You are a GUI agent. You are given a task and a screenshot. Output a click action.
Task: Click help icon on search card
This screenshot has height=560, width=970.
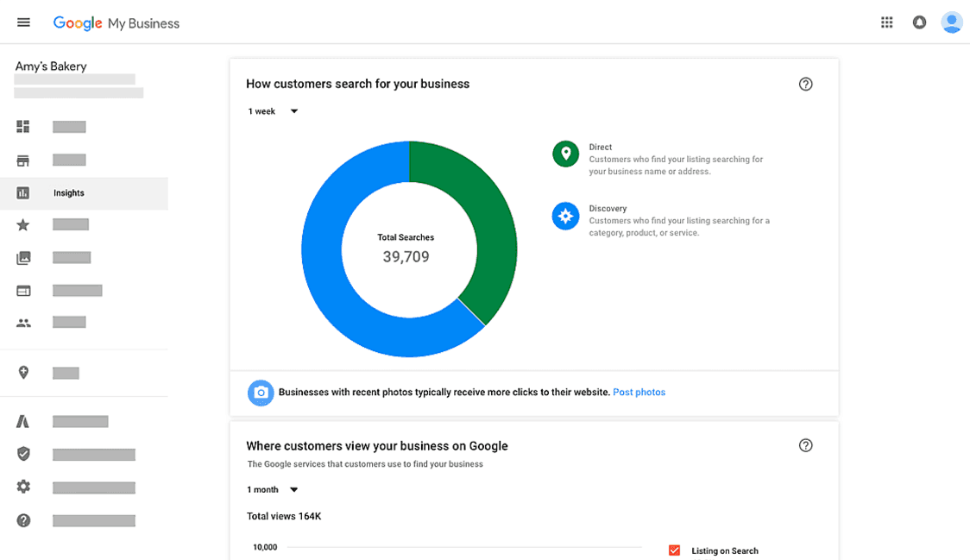click(805, 85)
